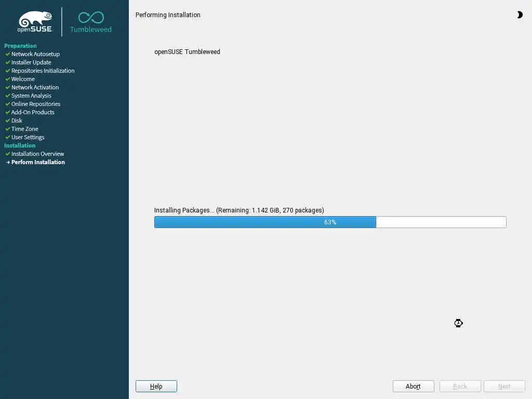Click the 63% installation progress bar
The width and height of the screenshot is (532, 399).
(x=330, y=222)
